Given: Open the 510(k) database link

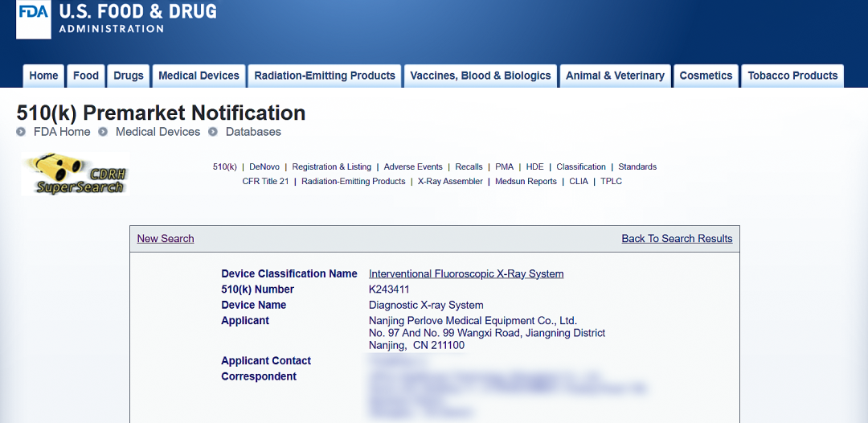Looking at the screenshot, I should coord(225,166).
